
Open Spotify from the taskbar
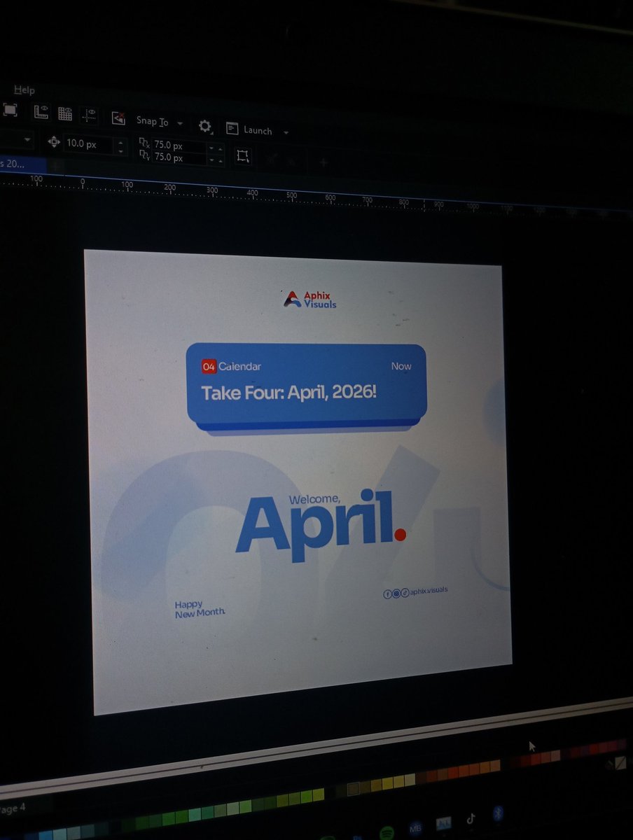(386, 833)
